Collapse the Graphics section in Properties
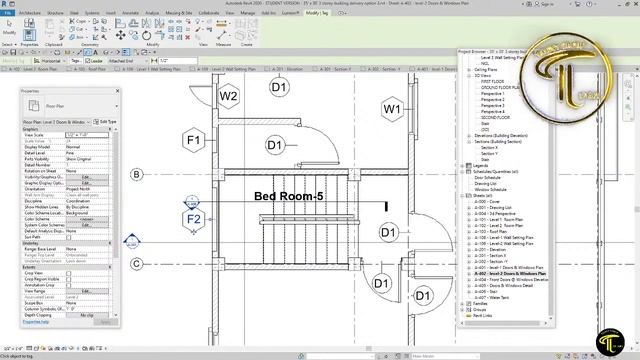 click(x=110, y=129)
